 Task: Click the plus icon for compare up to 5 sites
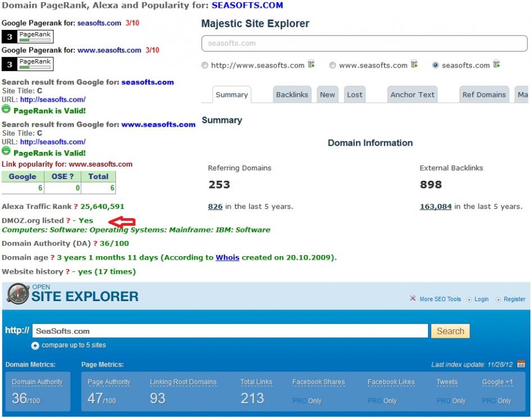(35, 346)
